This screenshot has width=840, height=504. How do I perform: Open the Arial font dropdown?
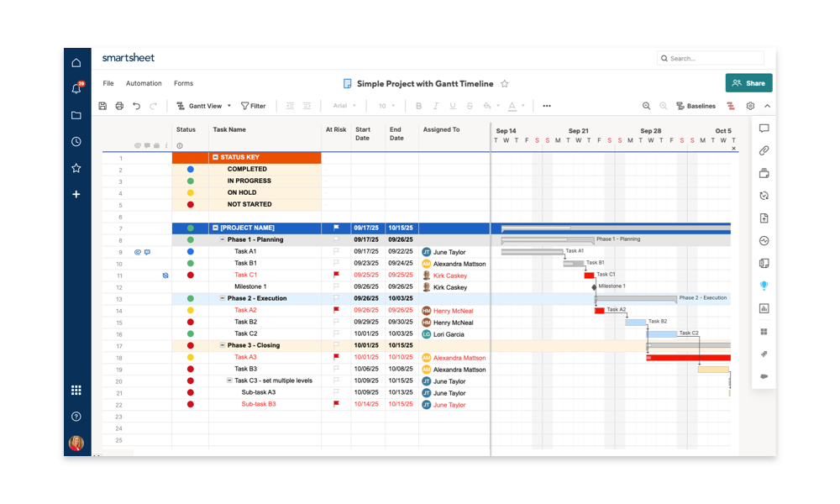pos(344,106)
